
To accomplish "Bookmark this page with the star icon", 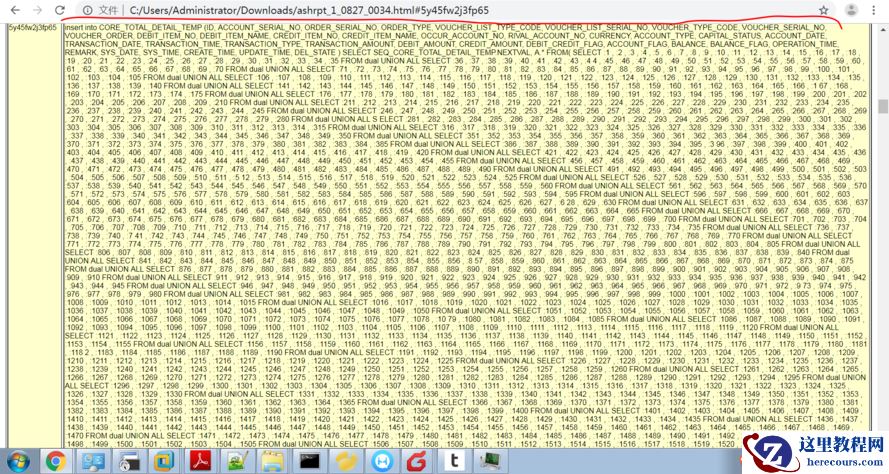I will click(823, 9).
